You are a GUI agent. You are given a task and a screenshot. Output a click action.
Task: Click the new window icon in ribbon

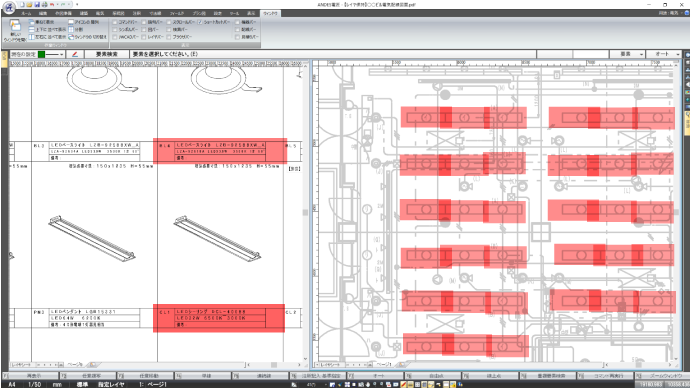[15, 26]
